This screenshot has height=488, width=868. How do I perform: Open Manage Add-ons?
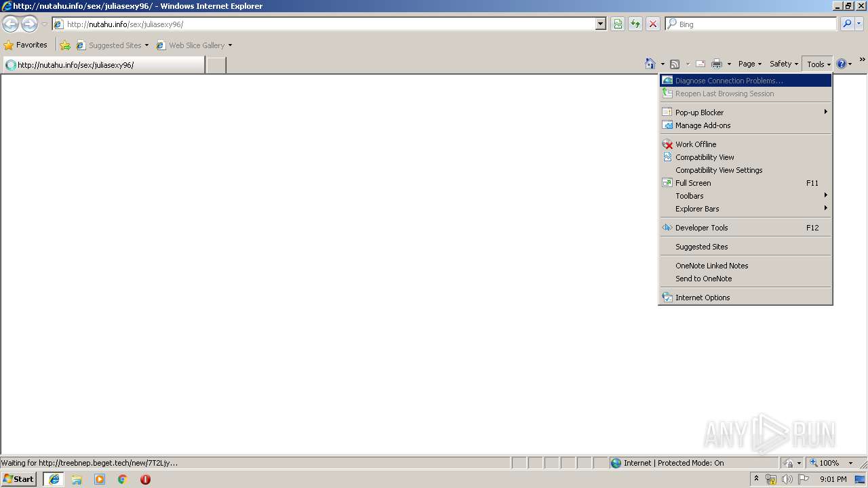point(745,125)
